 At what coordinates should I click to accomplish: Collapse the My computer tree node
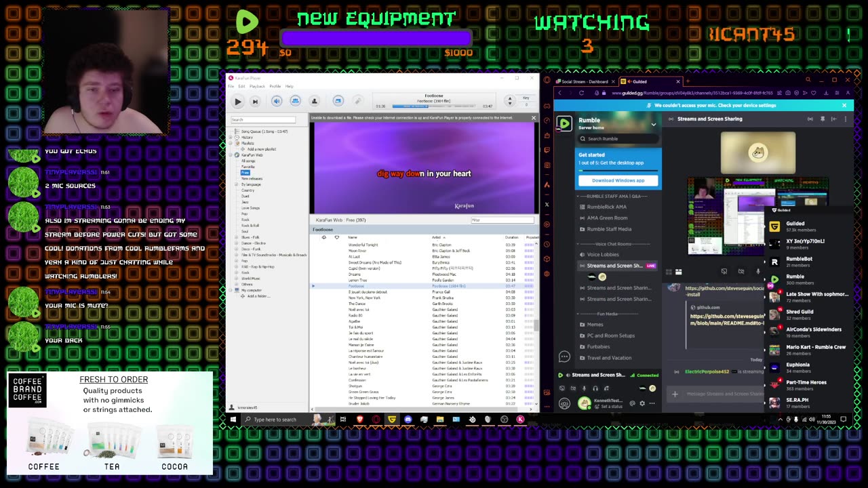pos(231,290)
